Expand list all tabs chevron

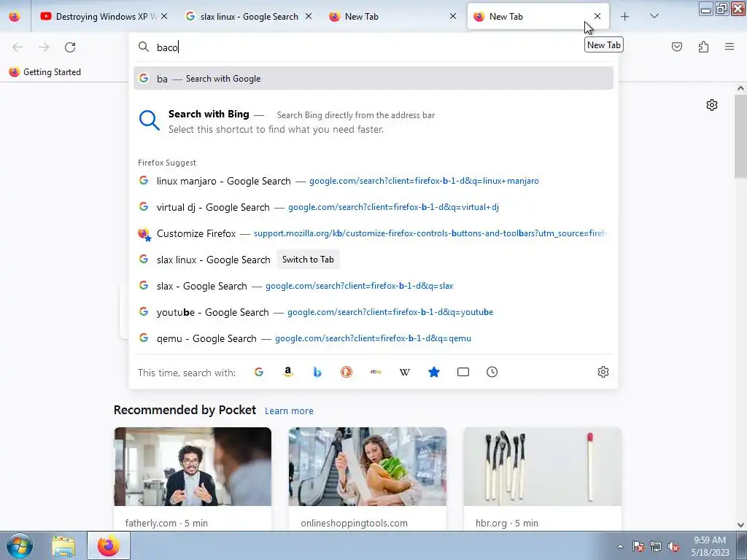(654, 16)
